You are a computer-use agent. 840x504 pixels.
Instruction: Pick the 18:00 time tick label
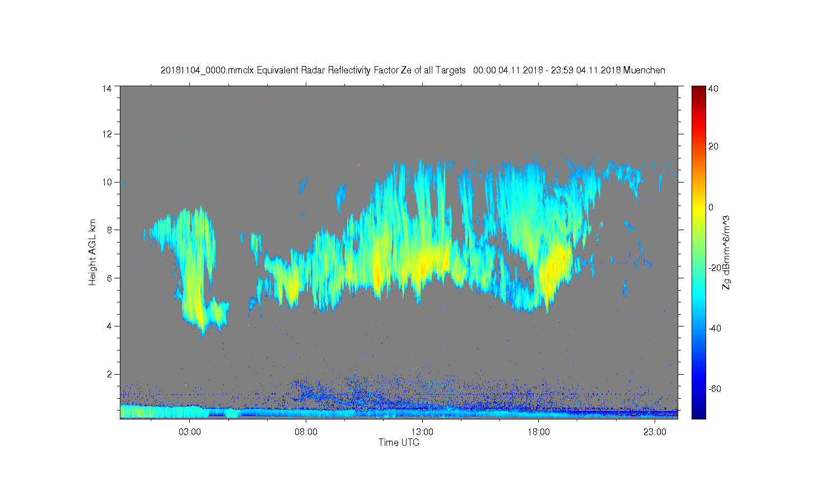click(539, 432)
